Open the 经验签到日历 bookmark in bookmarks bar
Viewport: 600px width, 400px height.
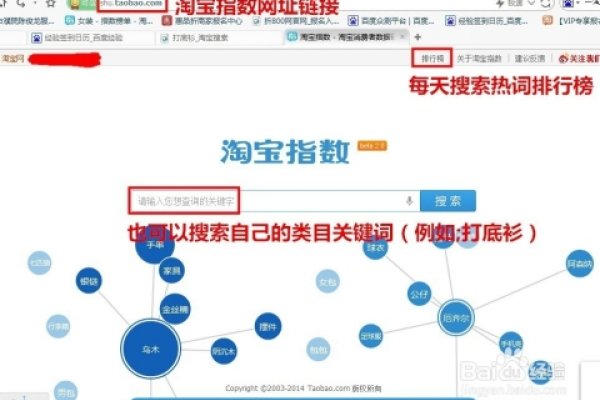pos(487,21)
